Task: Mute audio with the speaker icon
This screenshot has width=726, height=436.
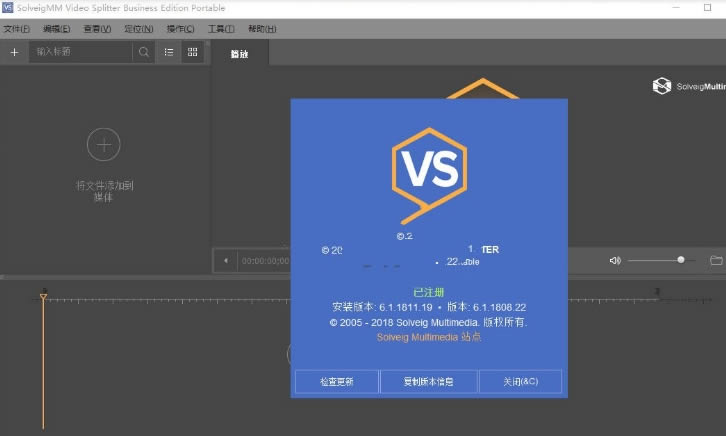Action: [615, 260]
